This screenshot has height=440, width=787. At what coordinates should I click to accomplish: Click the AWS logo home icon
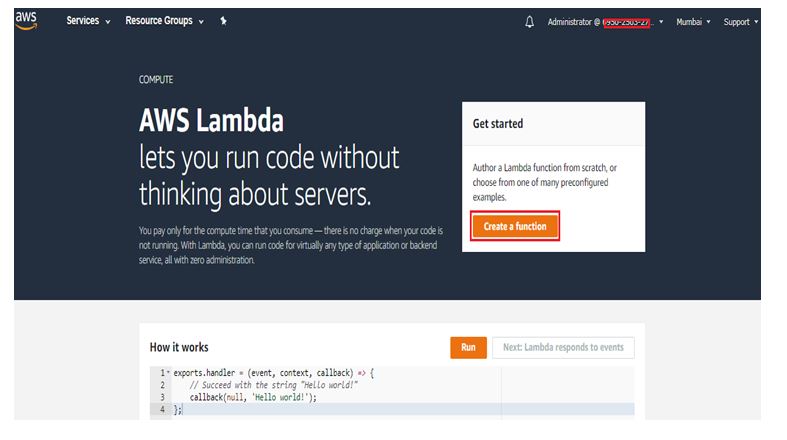coord(26,21)
